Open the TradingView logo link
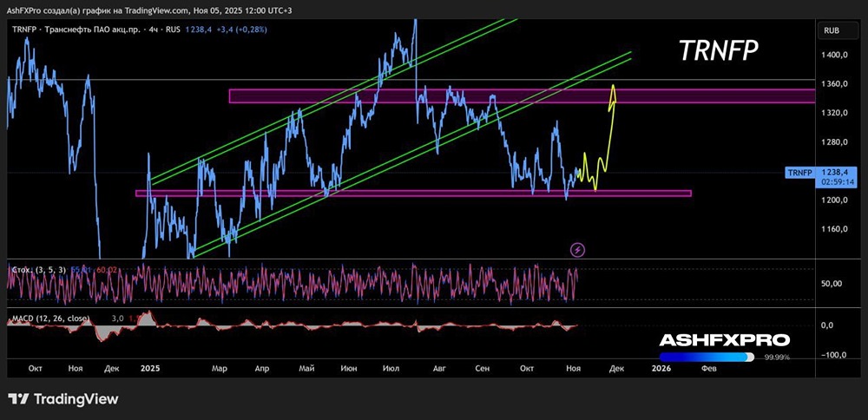 [x=62, y=399]
